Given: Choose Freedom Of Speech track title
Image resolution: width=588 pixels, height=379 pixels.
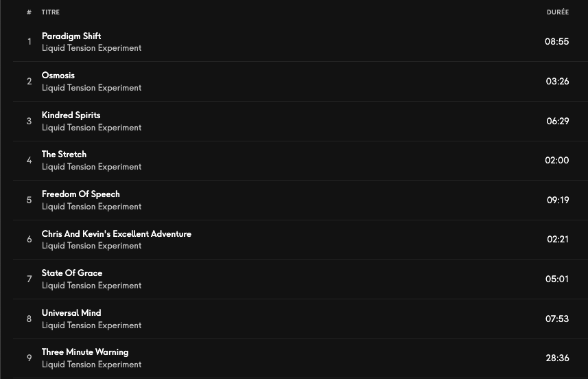Looking at the screenshot, I should [80, 194].
